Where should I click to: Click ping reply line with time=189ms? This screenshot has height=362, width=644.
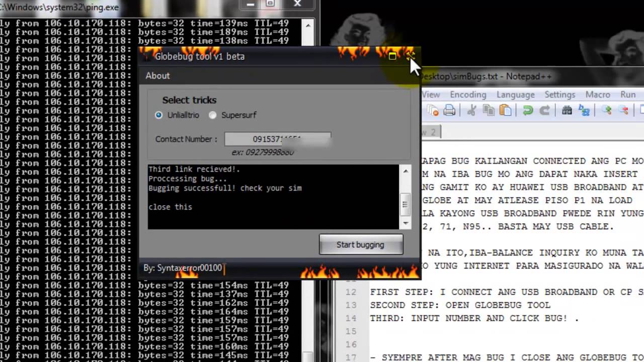pyautogui.click(x=144, y=32)
